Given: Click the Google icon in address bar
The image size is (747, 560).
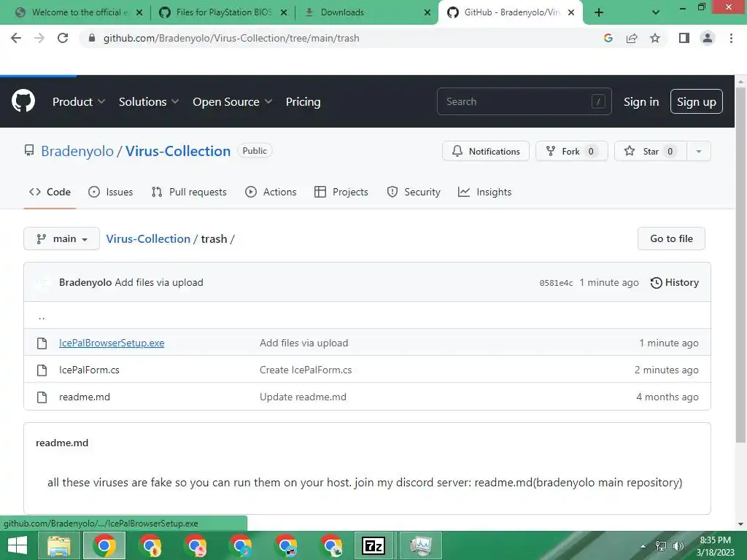Looking at the screenshot, I should point(608,38).
